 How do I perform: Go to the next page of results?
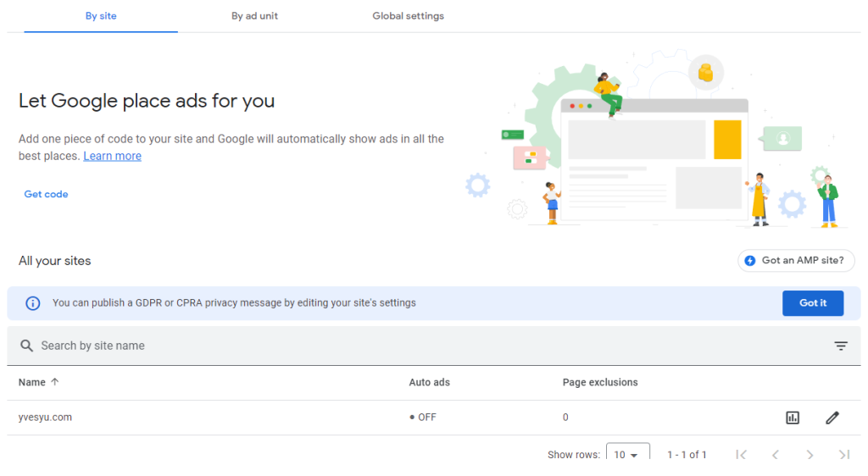click(810, 455)
